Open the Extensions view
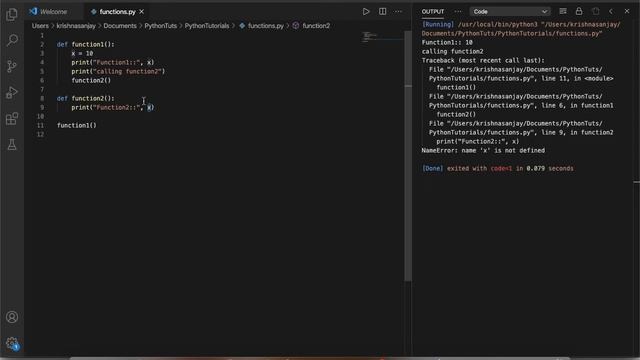Image resolution: width=640 pixels, height=360 pixels. pos(12,119)
